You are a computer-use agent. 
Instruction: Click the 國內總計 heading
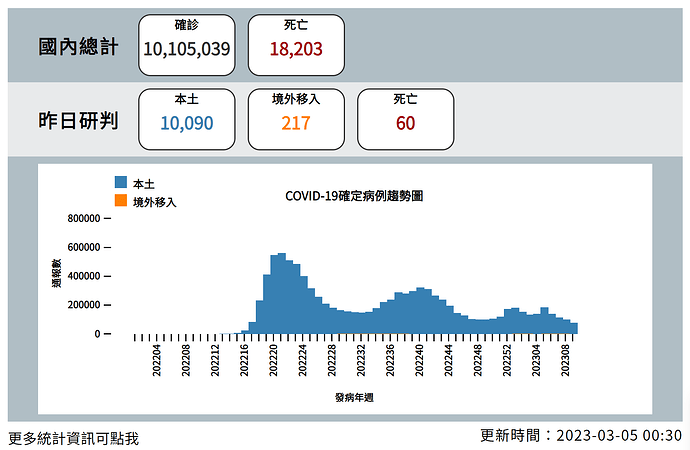point(78,47)
